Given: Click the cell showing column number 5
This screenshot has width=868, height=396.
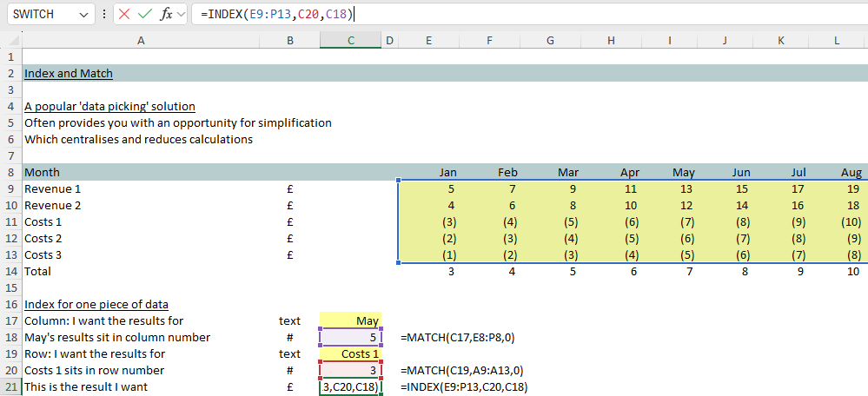Looking at the screenshot, I should 350,337.
